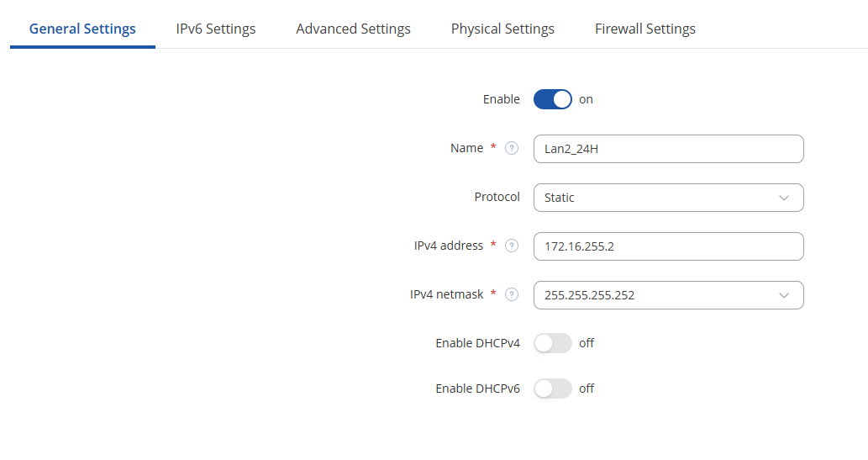The height and width of the screenshot is (460, 868).
Task: Open the Protocol dropdown showing Static
Action: point(668,198)
